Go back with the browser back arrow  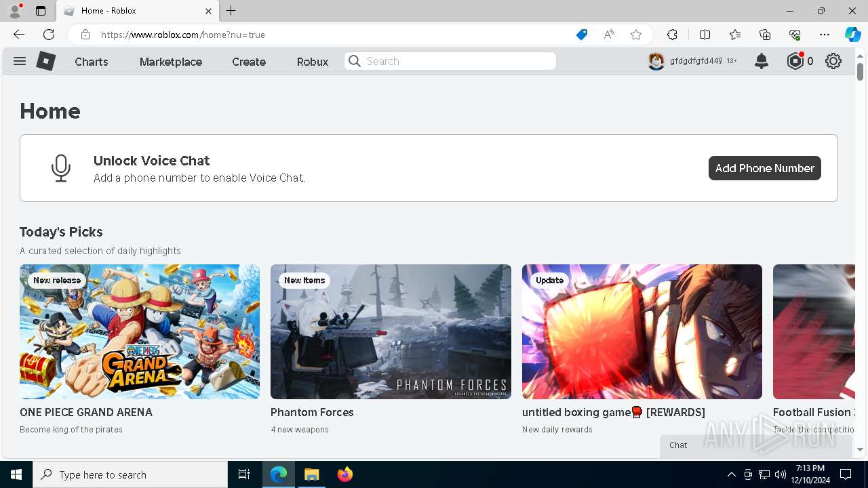click(x=19, y=35)
